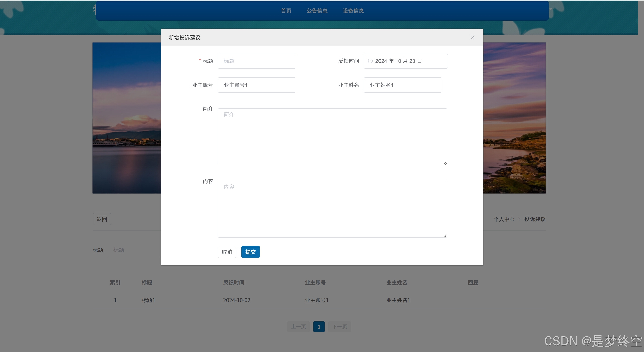Viewport: 644px width, 352px height.
Task: Click the 标题 input in the dialog
Action: pos(257,61)
